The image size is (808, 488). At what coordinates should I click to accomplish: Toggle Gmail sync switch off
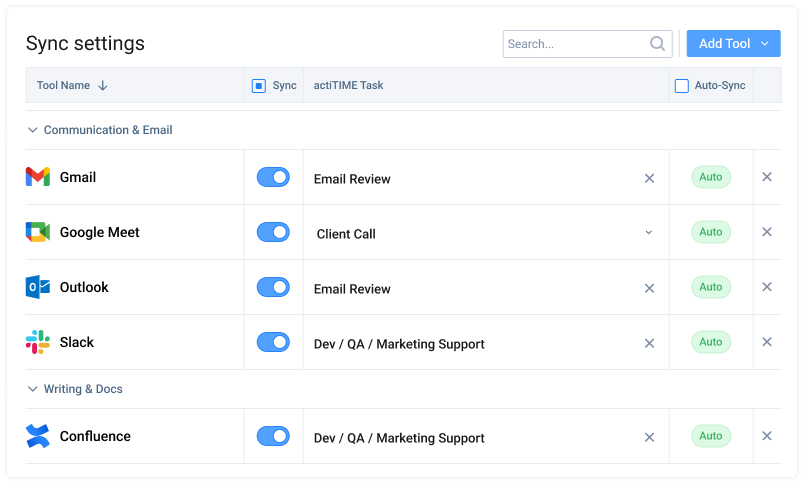coord(273,177)
